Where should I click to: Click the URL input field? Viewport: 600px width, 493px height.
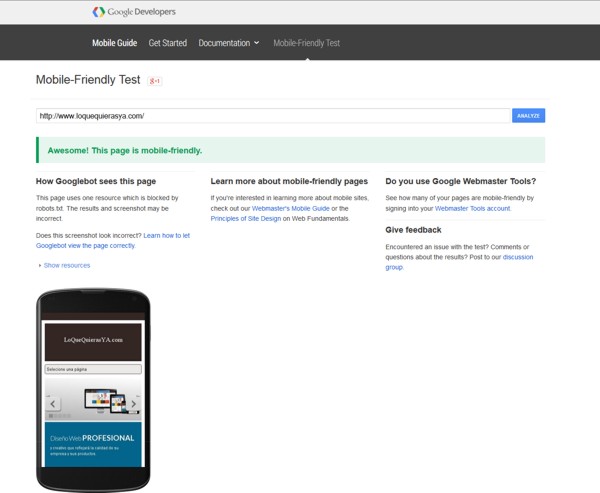pyautogui.click(x=272, y=116)
